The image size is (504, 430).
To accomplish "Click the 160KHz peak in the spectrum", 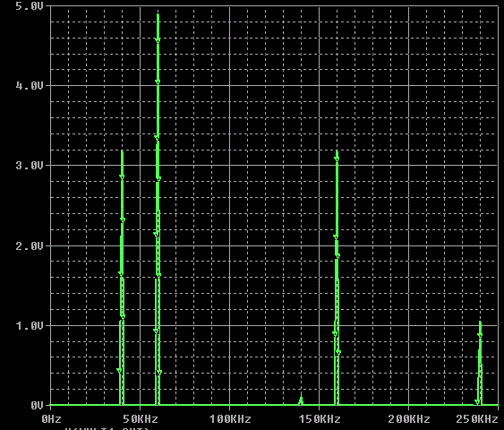I will [337, 278].
